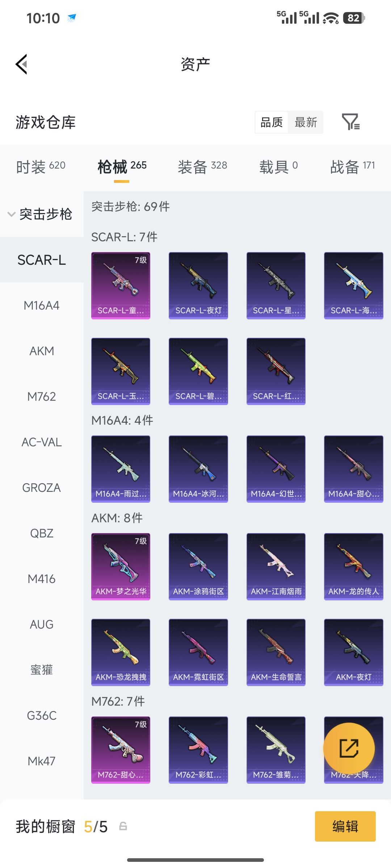Open the 战备 tab
The image size is (391, 868).
[x=352, y=167]
